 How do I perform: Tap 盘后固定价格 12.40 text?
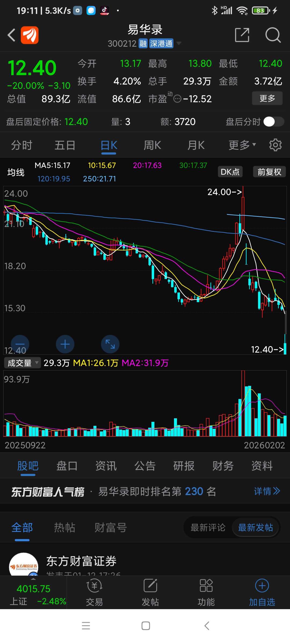(x=47, y=122)
